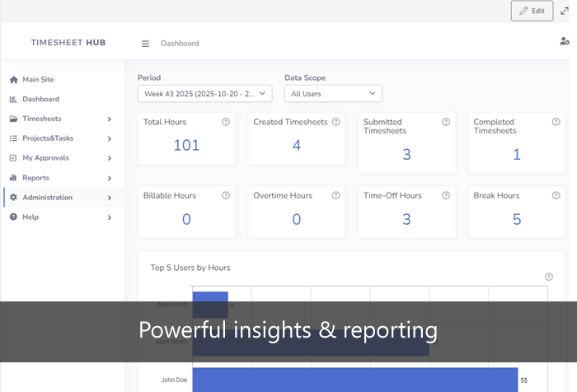The height and width of the screenshot is (392, 577).
Task: Click the Break Hours help icon
Action: 556,196
